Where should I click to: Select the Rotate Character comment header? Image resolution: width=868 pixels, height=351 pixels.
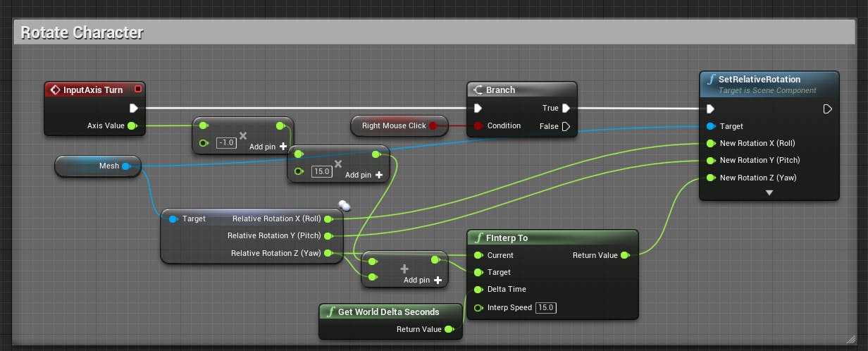click(82, 32)
